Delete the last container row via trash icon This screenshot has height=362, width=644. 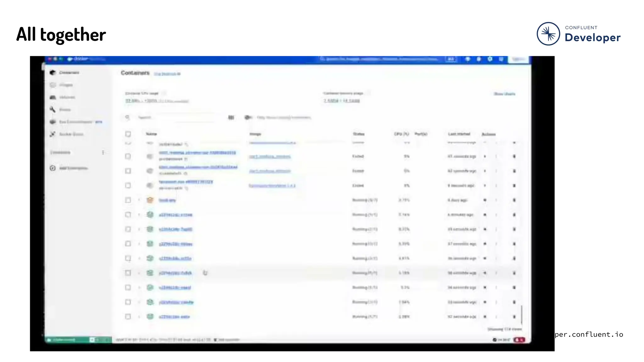514,317
